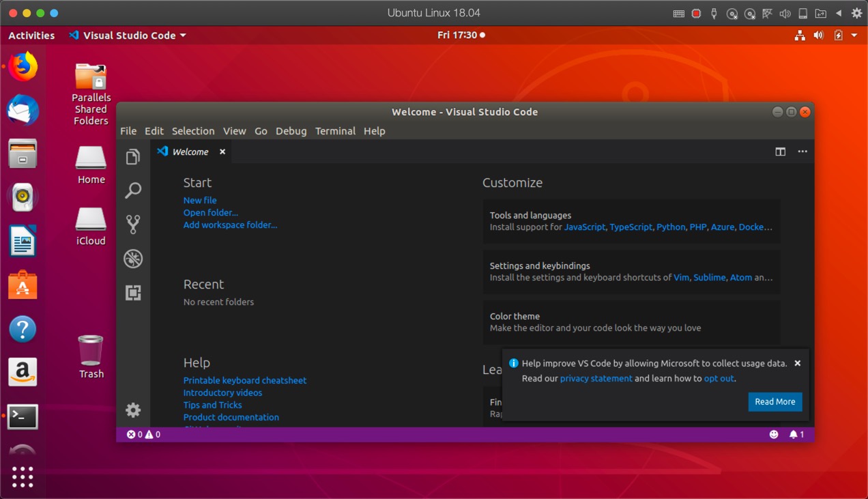Install Atom keybindings link
The height and width of the screenshot is (499, 868).
[x=741, y=277]
